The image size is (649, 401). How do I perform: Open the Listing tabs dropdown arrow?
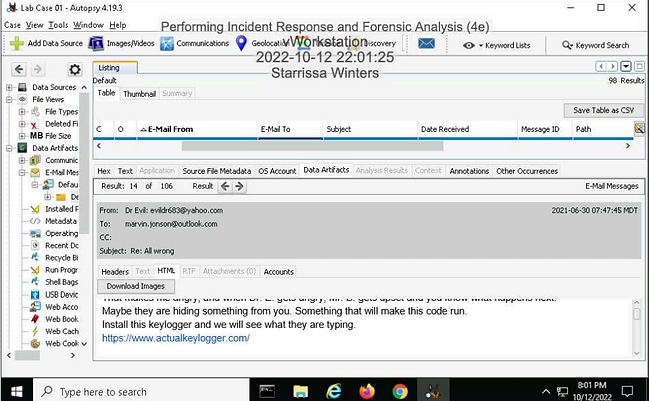click(626, 66)
